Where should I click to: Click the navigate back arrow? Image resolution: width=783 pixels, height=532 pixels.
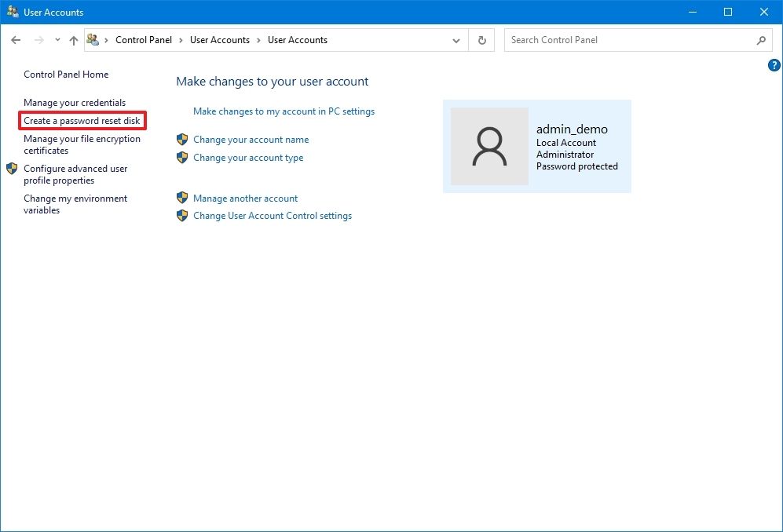16,39
